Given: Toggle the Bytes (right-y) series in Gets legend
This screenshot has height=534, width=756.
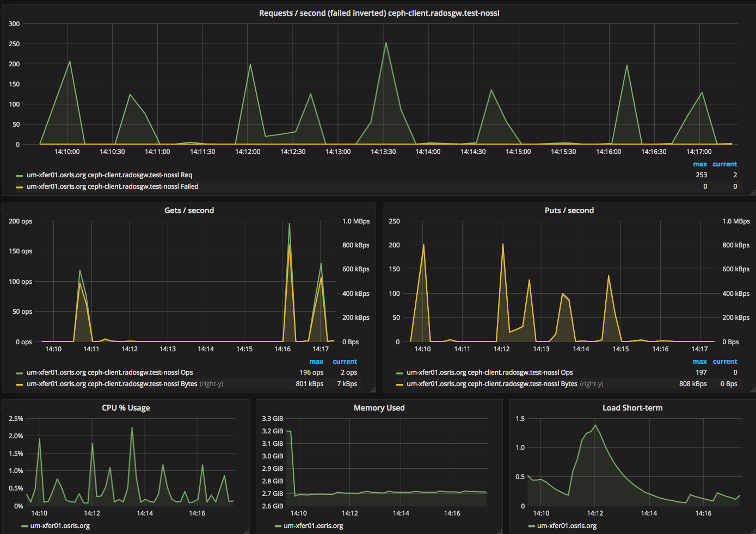Looking at the screenshot, I should click(x=125, y=384).
